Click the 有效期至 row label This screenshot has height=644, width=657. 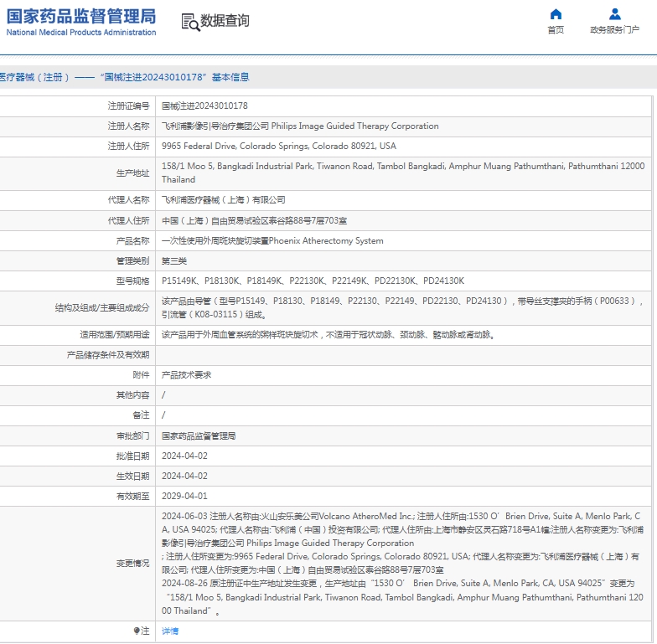pos(132,496)
